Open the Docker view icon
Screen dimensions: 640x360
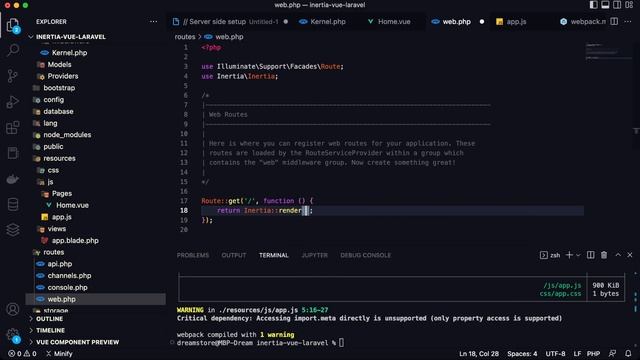click(13, 179)
